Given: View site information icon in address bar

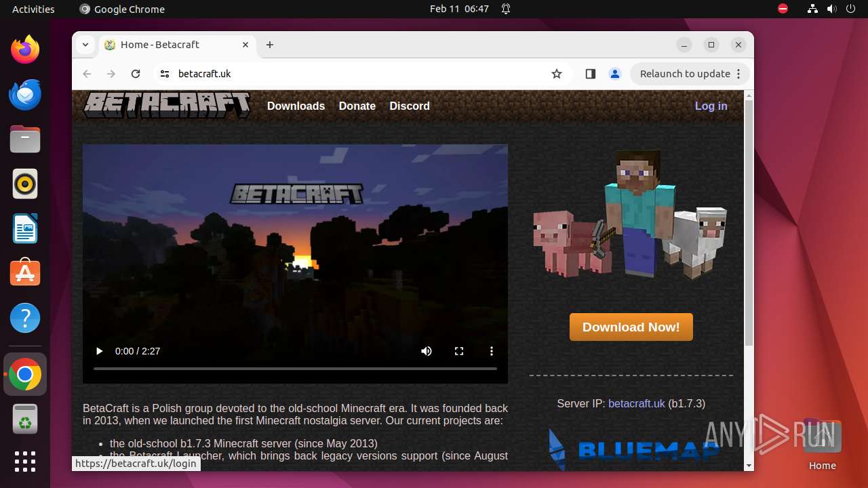Looking at the screenshot, I should tap(164, 74).
